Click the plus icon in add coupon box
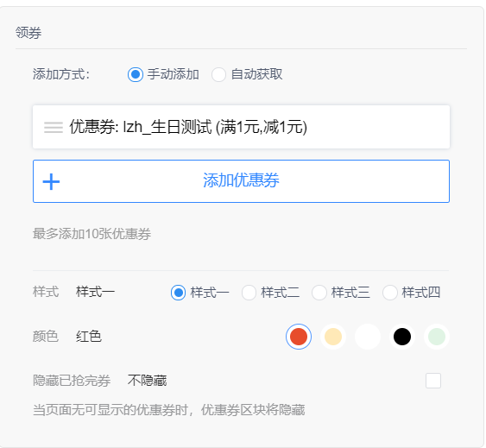The image size is (486, 448). click(x=51, y=181)
